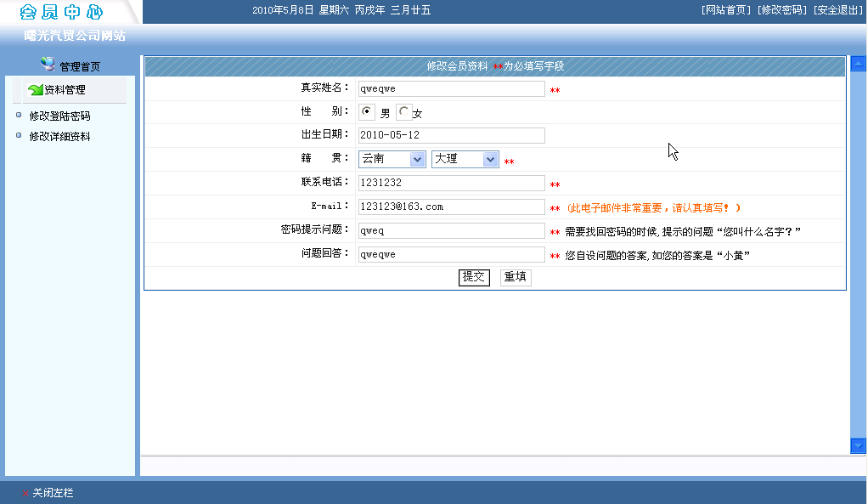Open the 大理 city dropdown
This screenshot has width=868, height=504.
tap(465, 160)
